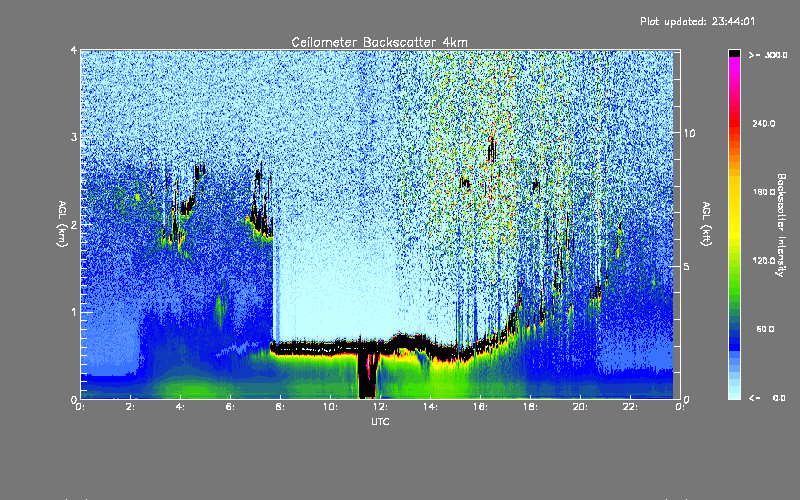This screenshot has height=500, width=800.
Task: Click the '22:' hour tick label
Action: pos(630,407)
